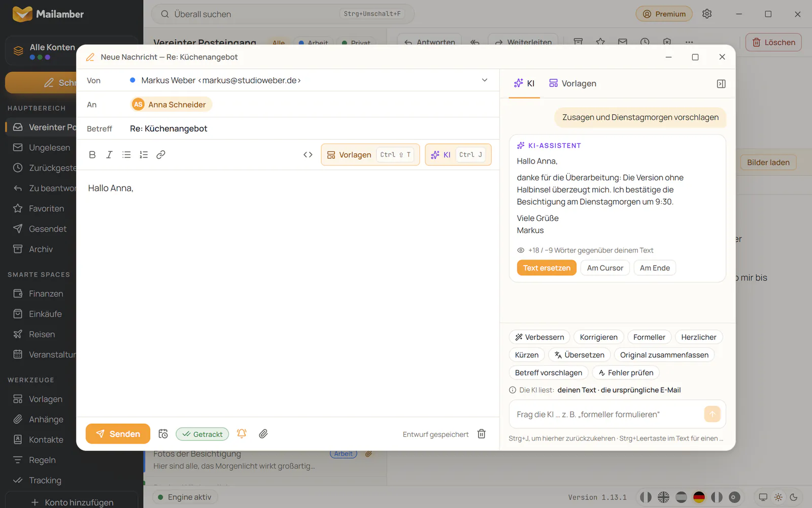The width and height of the screenshot is (812, 508).
Task: Open the Vorlagen toolbar button with Ctrl T
Action: pos(370,155)
